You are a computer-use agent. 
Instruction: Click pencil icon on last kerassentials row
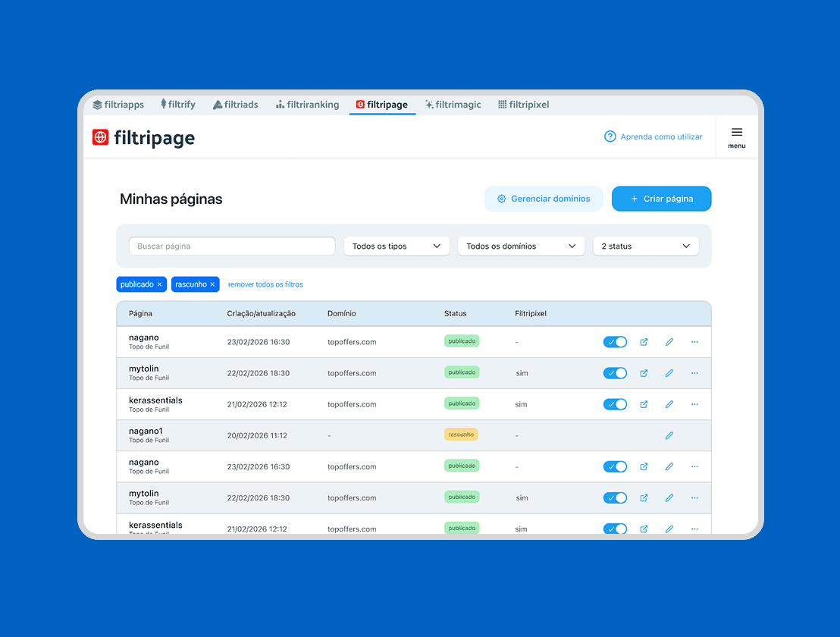[x=669, y=529]
